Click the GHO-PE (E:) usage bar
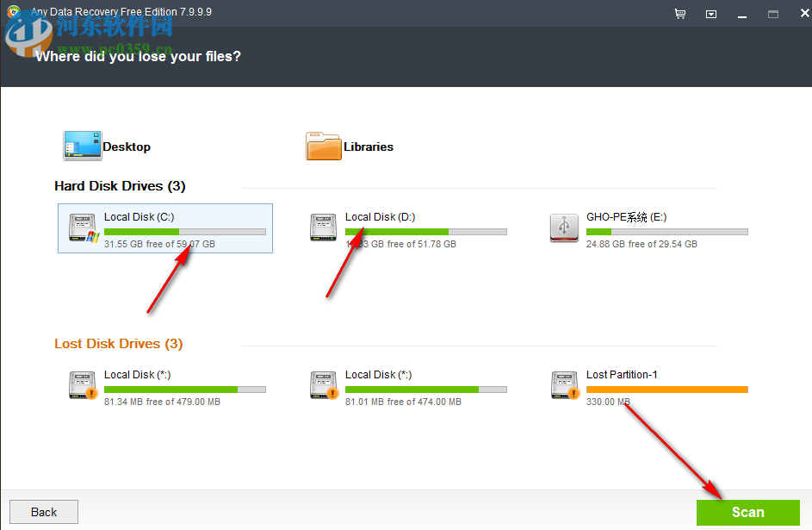The image size is (812, 530). 667,232
